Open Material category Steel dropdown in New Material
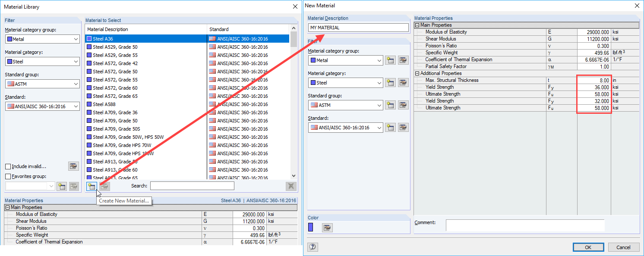This screenshot has height=256, width=644. (379, 83)
